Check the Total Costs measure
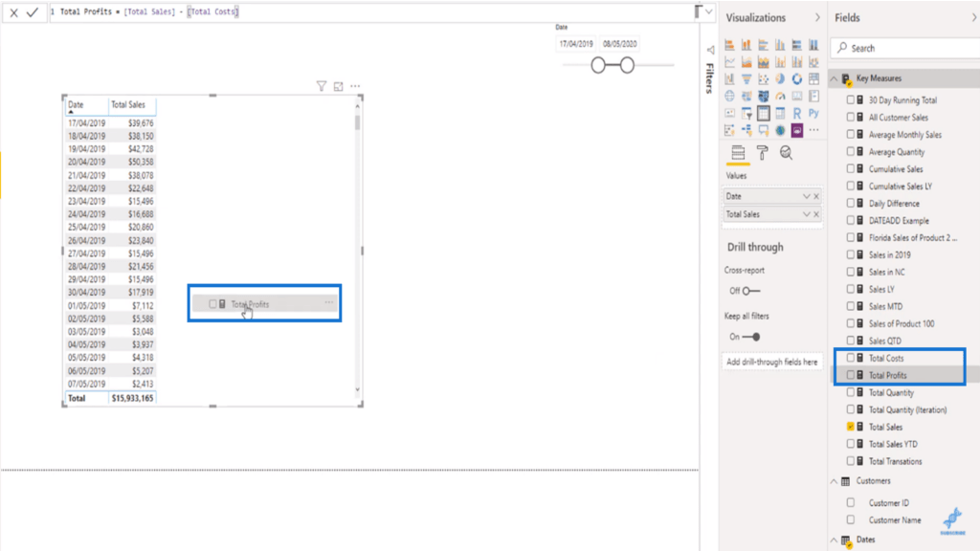The image size is (980, 551). pos(851,358)
